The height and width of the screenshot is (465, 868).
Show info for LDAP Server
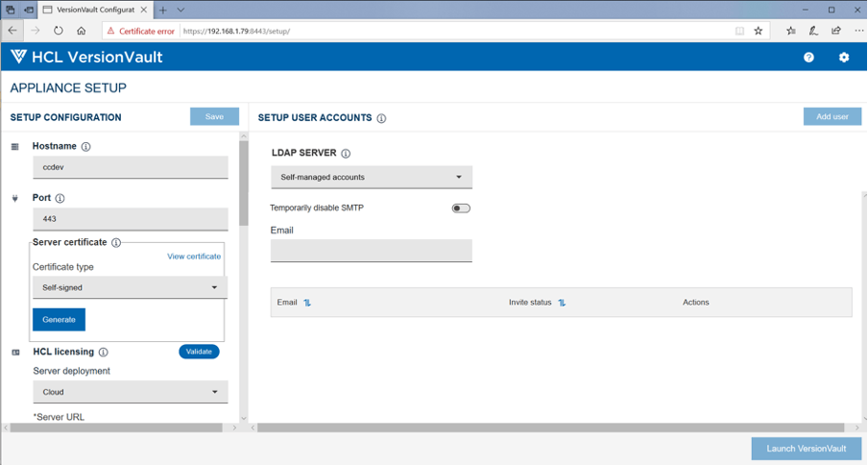click(x=346, y=154)
